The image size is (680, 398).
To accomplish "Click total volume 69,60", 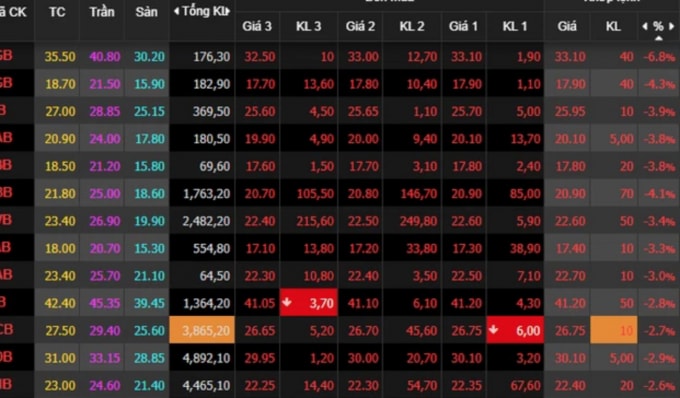I will pos(215,166).
